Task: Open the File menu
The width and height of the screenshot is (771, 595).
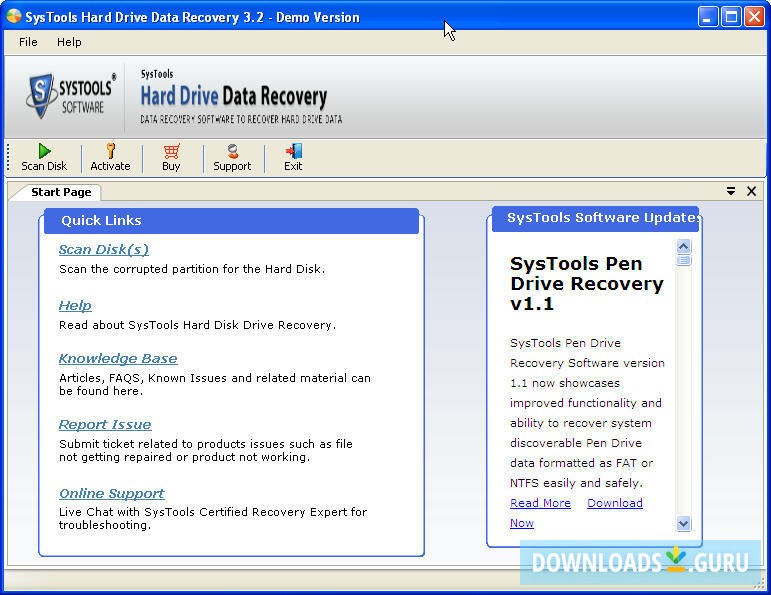Action: pyautogui.click(x=28, y=42)
